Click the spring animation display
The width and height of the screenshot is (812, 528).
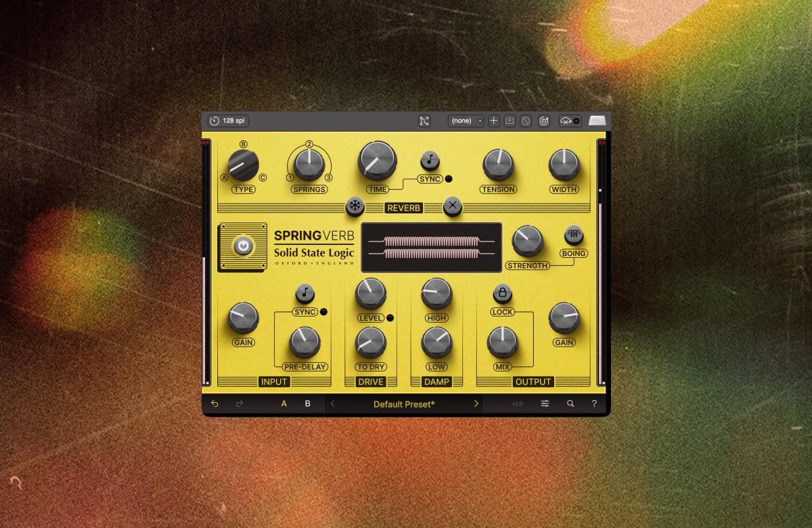(432, 248)
